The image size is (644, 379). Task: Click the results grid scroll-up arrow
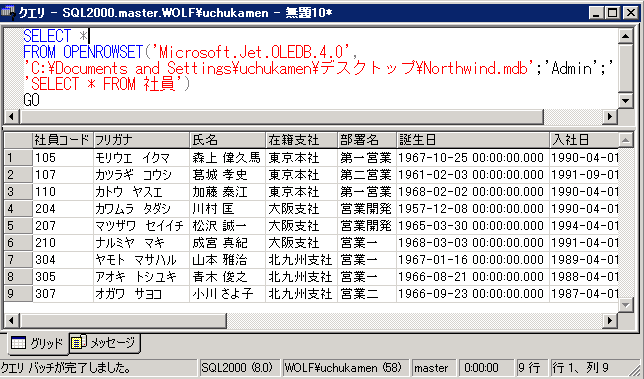coord(625,140)
